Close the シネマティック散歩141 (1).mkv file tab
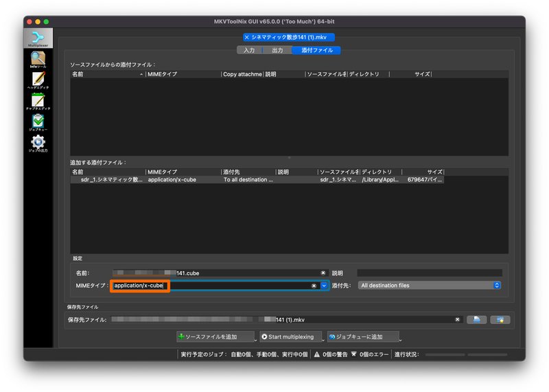This screenshot has height=392, width=549. click(246, 37)
